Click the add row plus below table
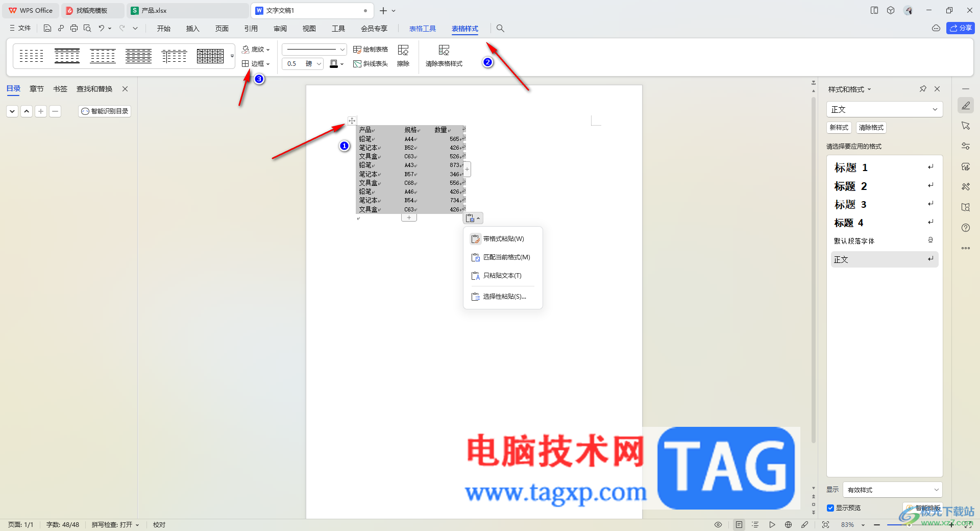The width and height of the screenshot is (980, 531). click(x=409, y=218)
